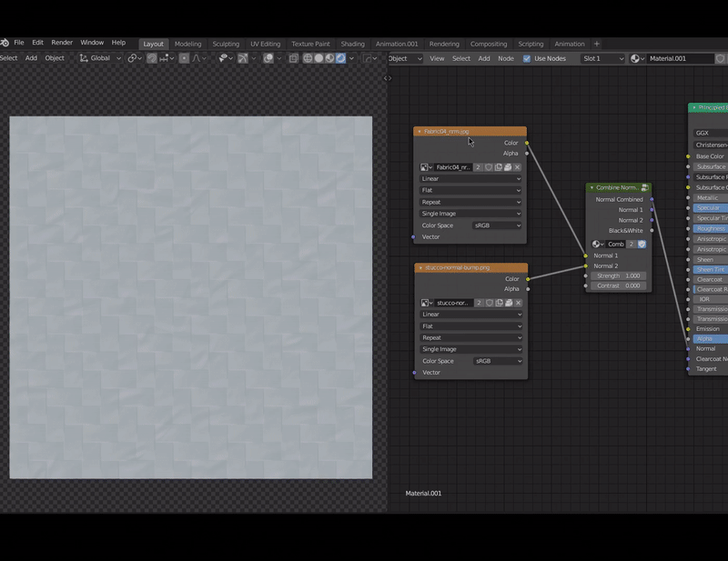
Task: Click the Blender logo icon
Action: pos(5,43)
